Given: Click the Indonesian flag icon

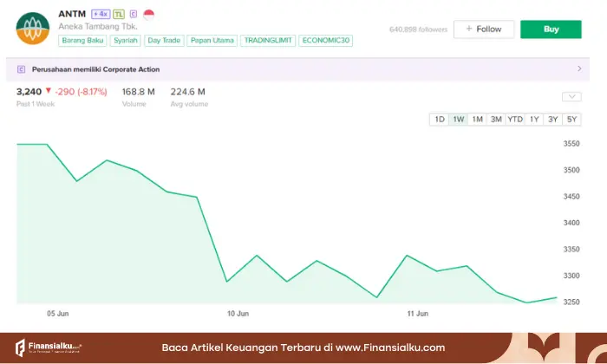Looking at the screenshot, I should click(x=148, y=15).
